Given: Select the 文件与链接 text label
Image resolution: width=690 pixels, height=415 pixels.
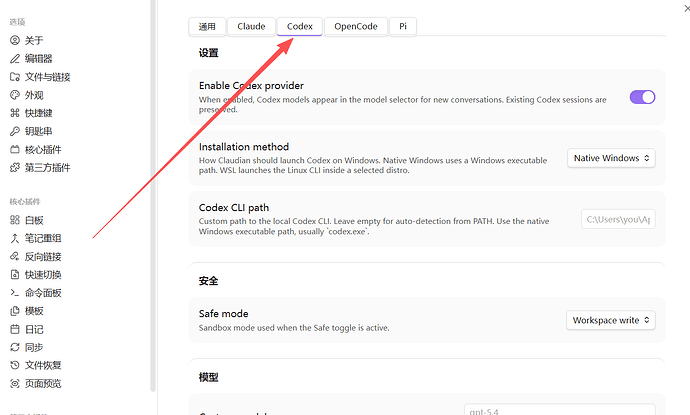Looking at the screenshot, I should point(48,77).
